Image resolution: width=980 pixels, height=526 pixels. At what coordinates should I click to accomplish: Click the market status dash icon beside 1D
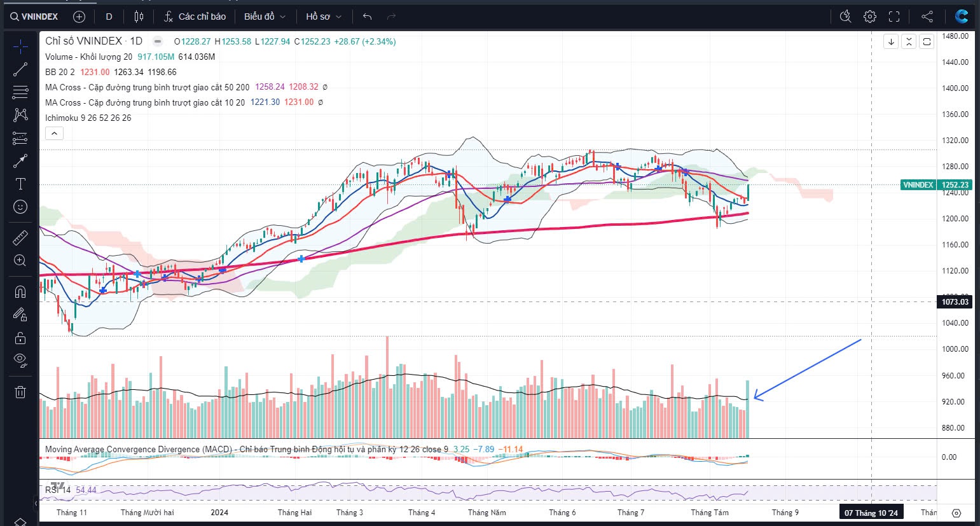[158, 41]
